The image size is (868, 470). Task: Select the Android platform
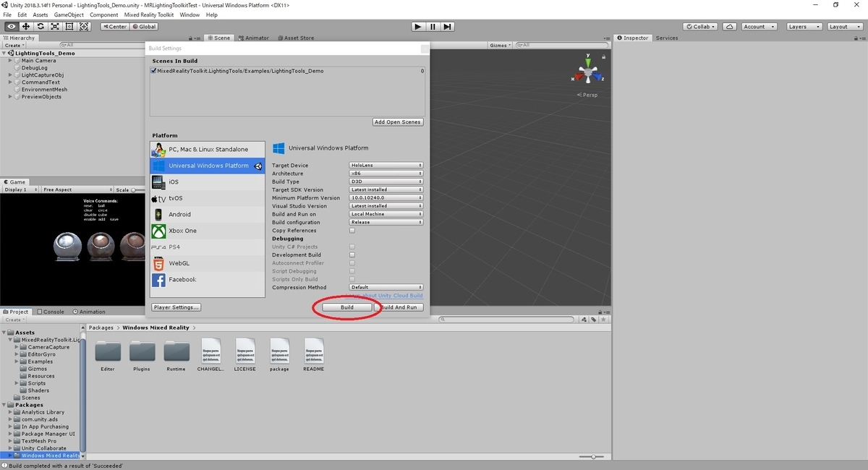pyautogui.click(x=208, y=215)
